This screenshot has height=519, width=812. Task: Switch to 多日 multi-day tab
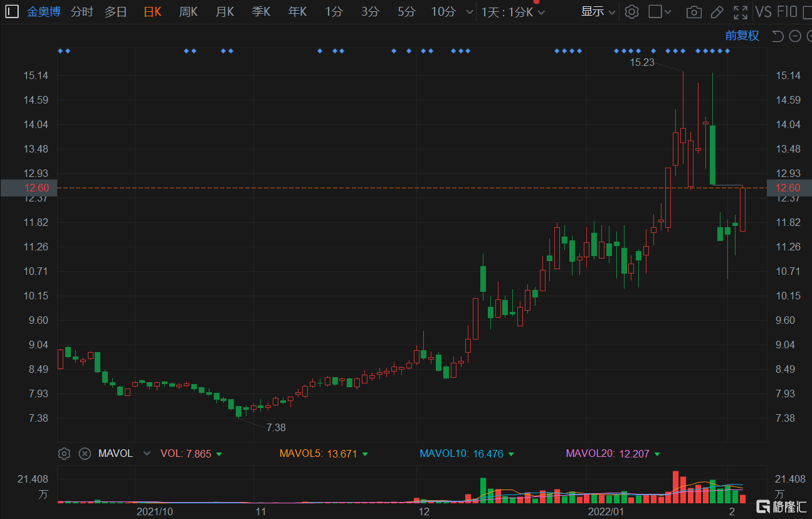[x=116, y=11]
